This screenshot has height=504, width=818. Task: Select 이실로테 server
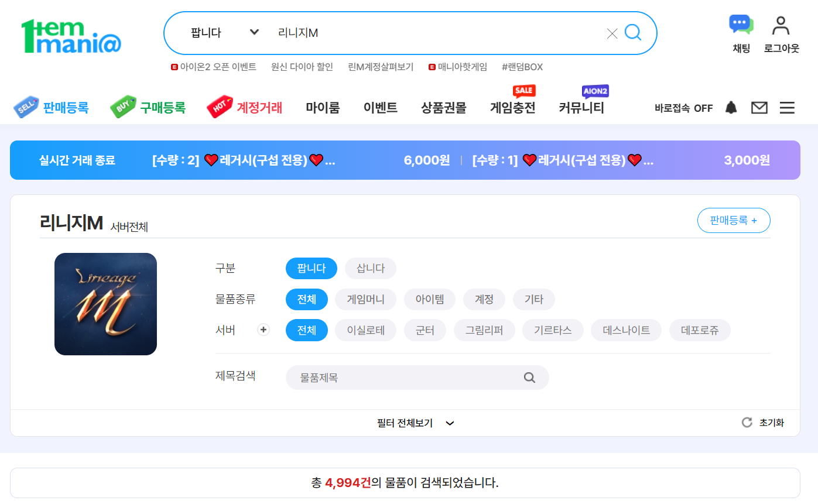pos(366,330)
